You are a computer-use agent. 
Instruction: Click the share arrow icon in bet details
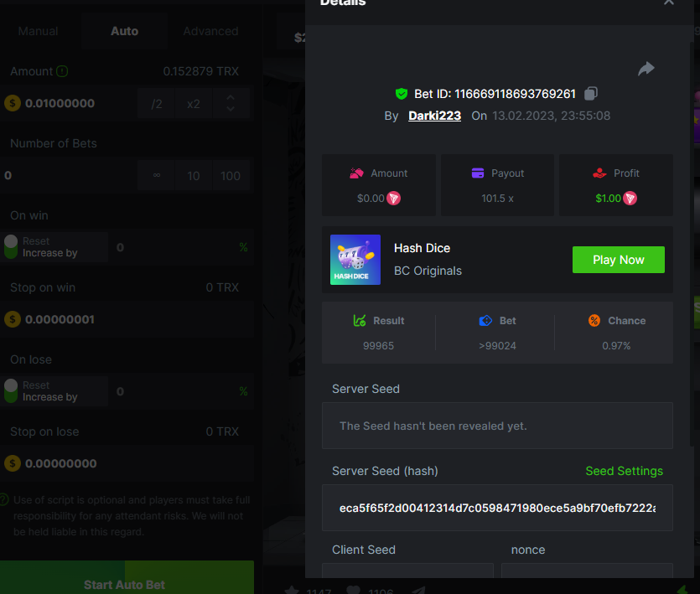646,69
